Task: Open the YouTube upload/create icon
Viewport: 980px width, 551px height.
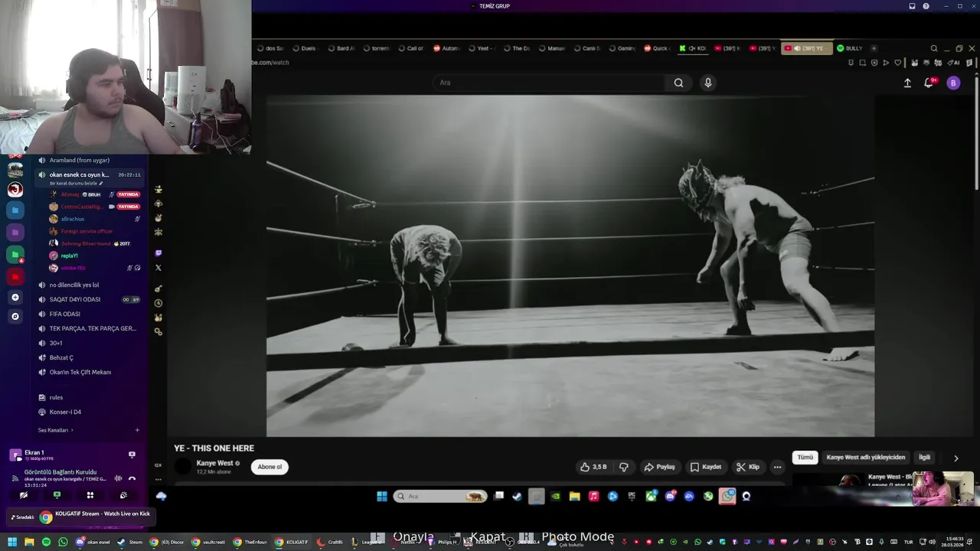Action: 907,83
